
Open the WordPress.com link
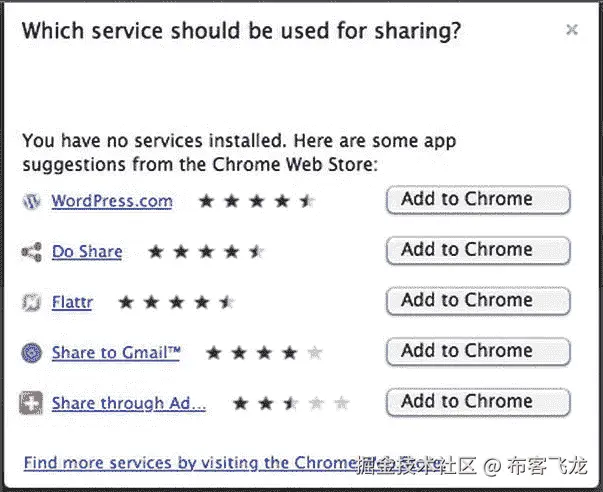[112, 201]
